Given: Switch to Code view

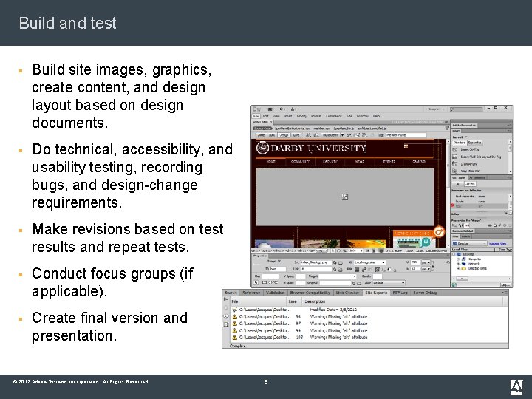Looking at the screenshot, I should 261,135.
